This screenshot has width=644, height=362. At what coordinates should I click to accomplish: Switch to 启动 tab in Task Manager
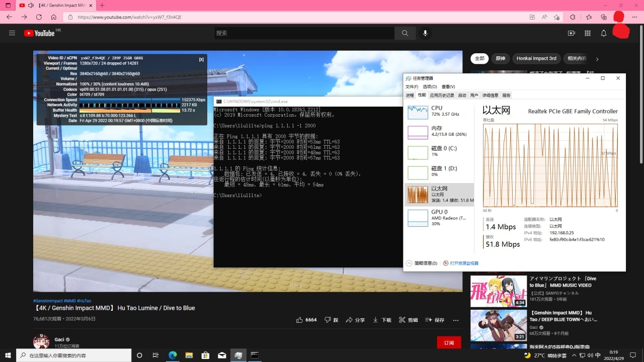(462, 95)
